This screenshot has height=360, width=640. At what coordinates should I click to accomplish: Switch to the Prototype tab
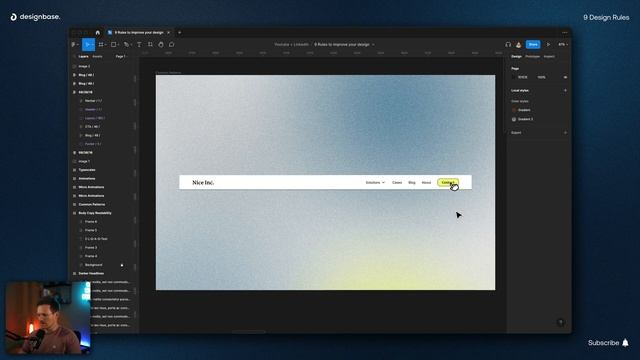click(532, 57)
